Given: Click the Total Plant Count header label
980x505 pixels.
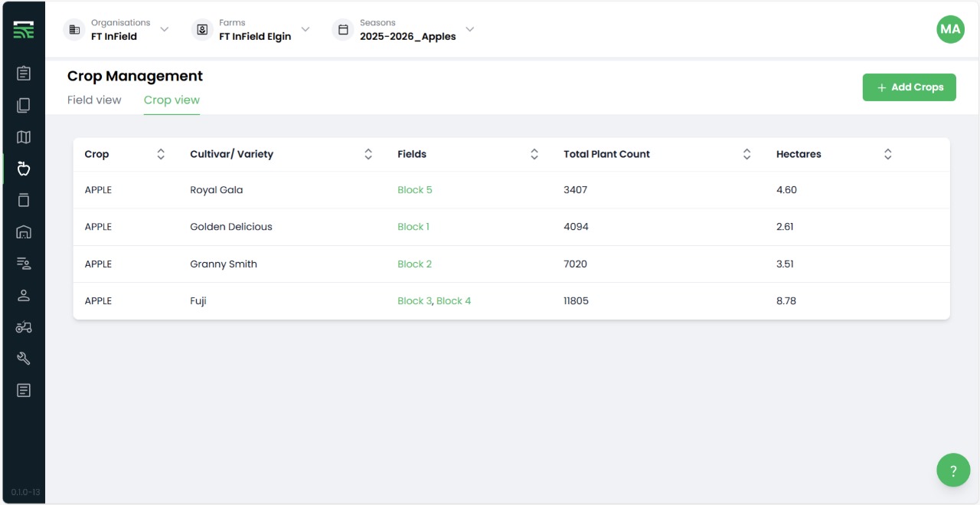Looking at the screenshot, I should (607, 154).
